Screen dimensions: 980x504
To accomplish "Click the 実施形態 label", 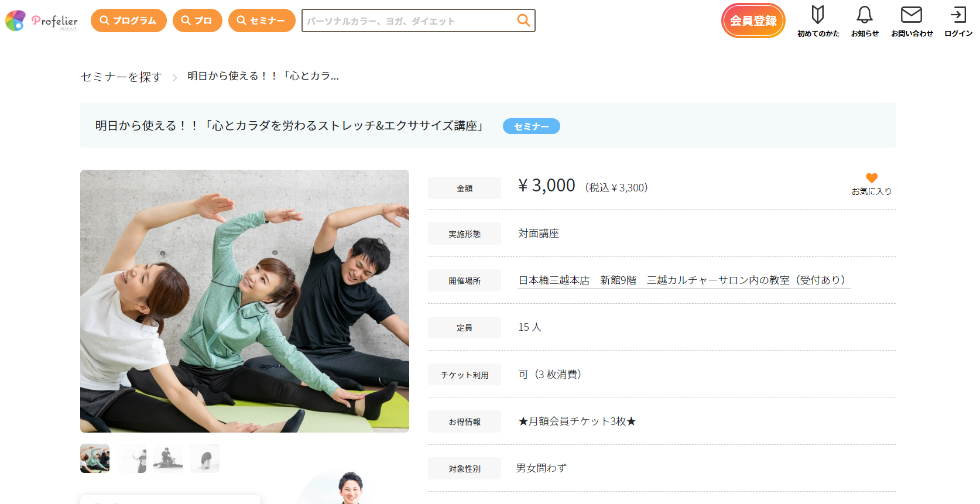I will pyautogui.click(x=464, y=234).
